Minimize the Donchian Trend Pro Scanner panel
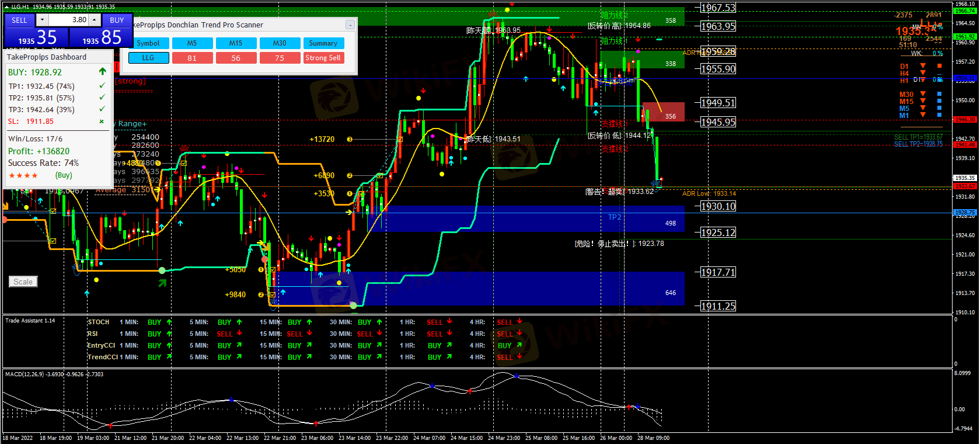980x444 pixels. [350, 25]
